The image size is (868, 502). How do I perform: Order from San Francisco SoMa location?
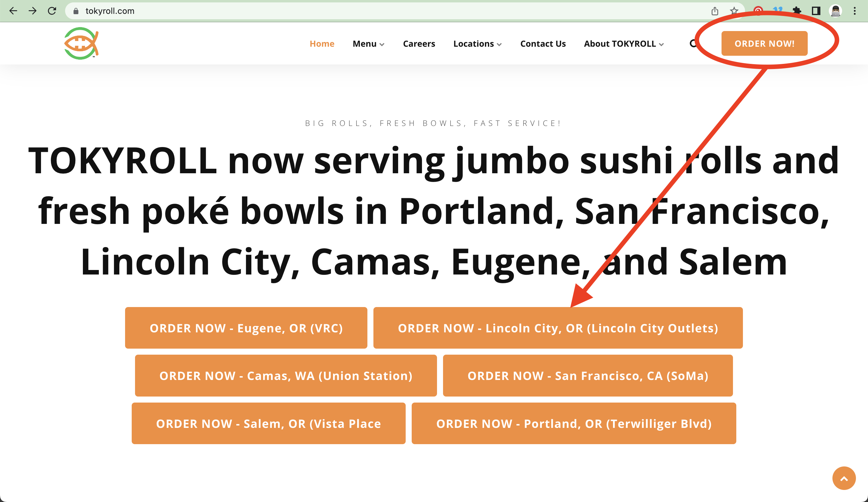tap(588, 376)
